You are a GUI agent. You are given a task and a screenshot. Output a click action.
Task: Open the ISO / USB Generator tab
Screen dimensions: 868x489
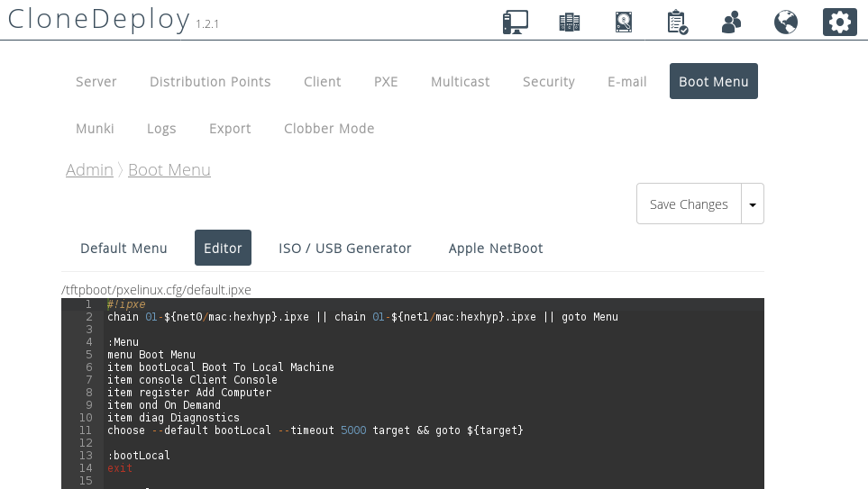click(x=345, y=249)
